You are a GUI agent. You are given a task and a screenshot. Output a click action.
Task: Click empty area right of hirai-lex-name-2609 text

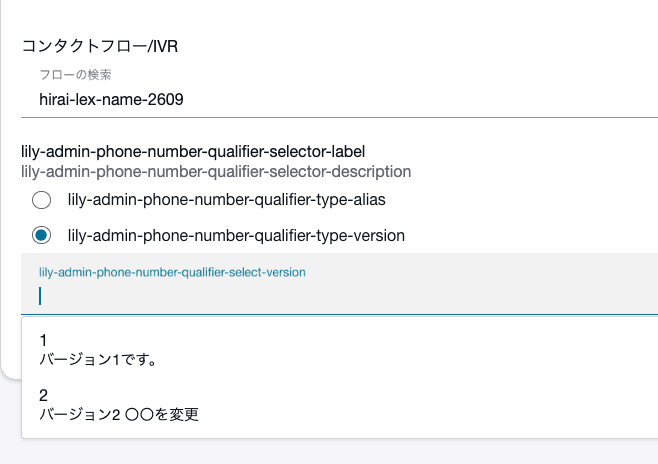click(x=420, y=99)
